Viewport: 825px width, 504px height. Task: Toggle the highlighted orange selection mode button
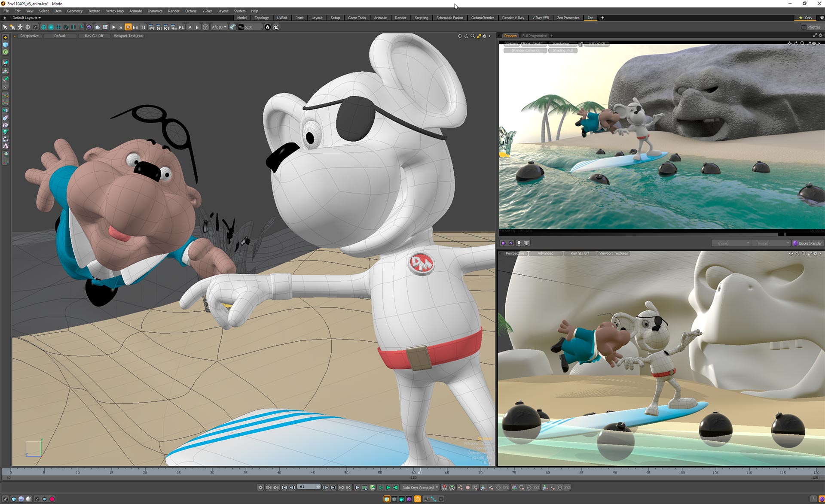pyautogui.click(x=128, y=27)
